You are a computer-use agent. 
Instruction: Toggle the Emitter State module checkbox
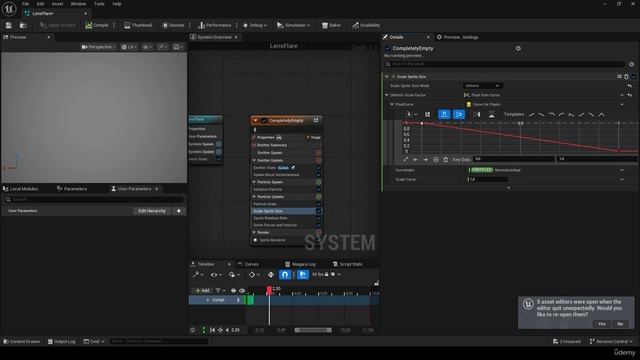(318, 168)
